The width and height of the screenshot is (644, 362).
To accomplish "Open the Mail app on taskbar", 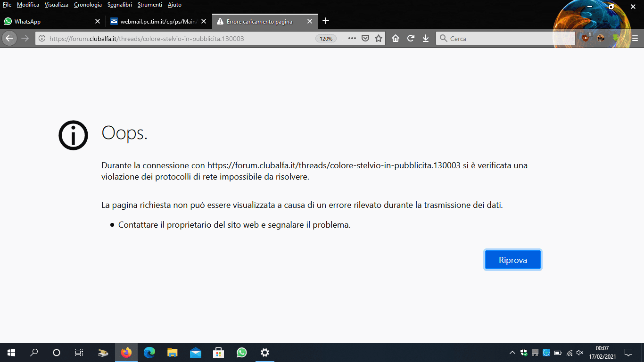I will [196, 353].
